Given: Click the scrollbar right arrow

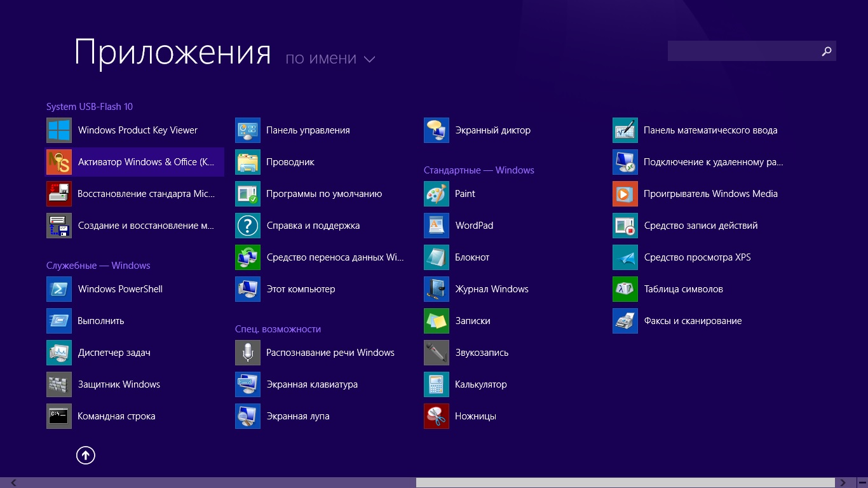Looking at the screenshot, I should coord(843,483).
